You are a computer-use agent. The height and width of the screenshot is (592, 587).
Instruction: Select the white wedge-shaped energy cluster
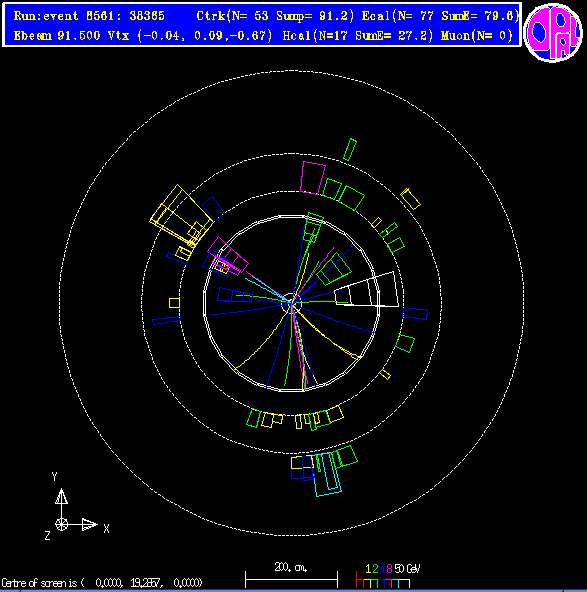pyautogui.click(x=366, y=290)
